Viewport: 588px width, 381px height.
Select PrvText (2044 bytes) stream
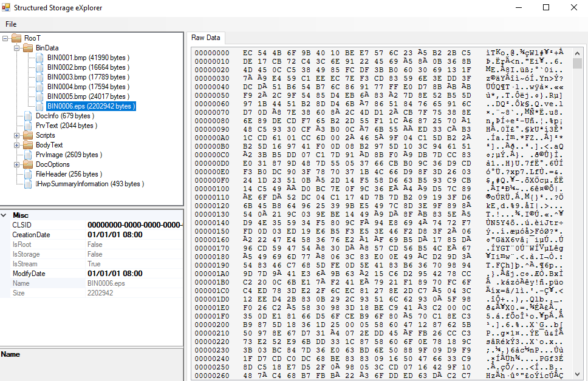click(x=66, y=126)
